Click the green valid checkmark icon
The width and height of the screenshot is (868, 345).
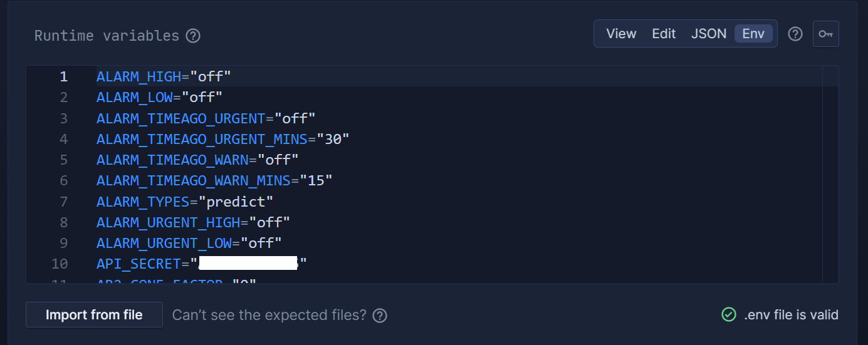[x=729, y=314]
